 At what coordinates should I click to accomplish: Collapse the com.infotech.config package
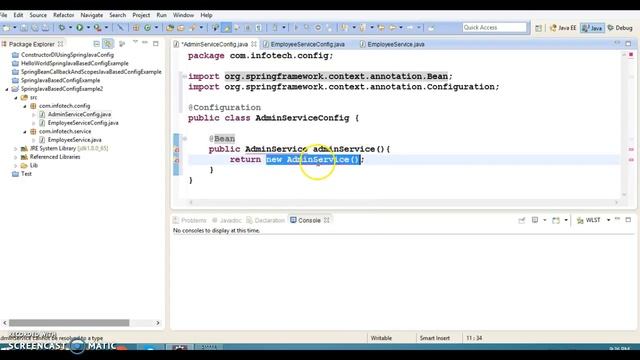[25, 106]
